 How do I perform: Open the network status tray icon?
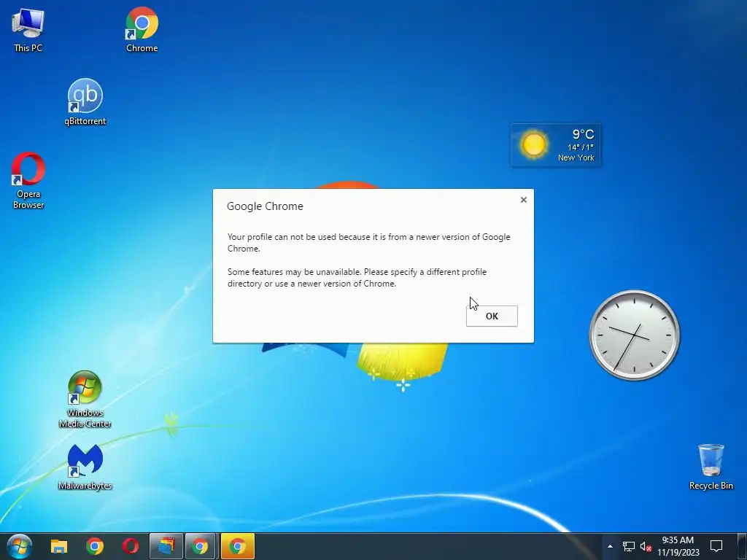click(628, 546)
